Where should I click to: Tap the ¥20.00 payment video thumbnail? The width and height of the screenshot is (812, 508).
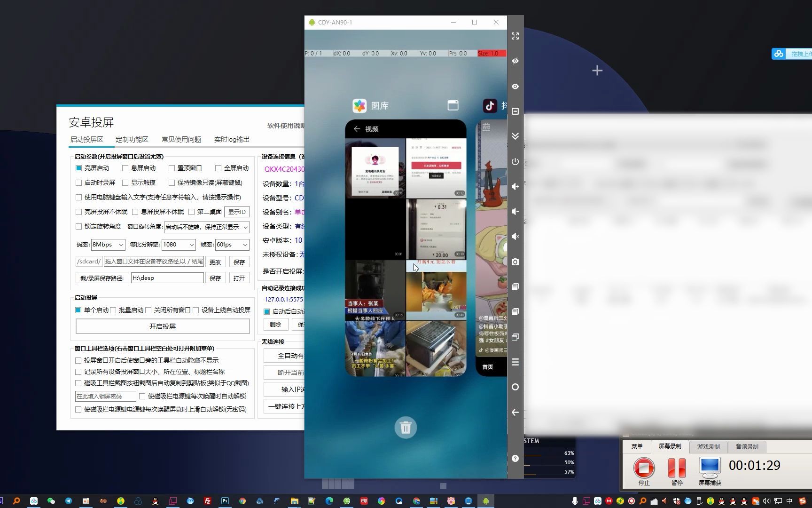436,230
